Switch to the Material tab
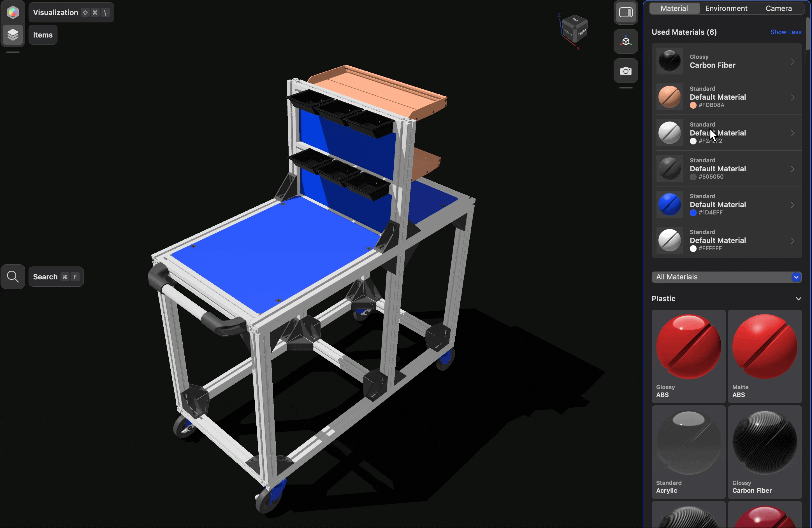The height and width of the screenshot is (528, 812). coord(674,8)
